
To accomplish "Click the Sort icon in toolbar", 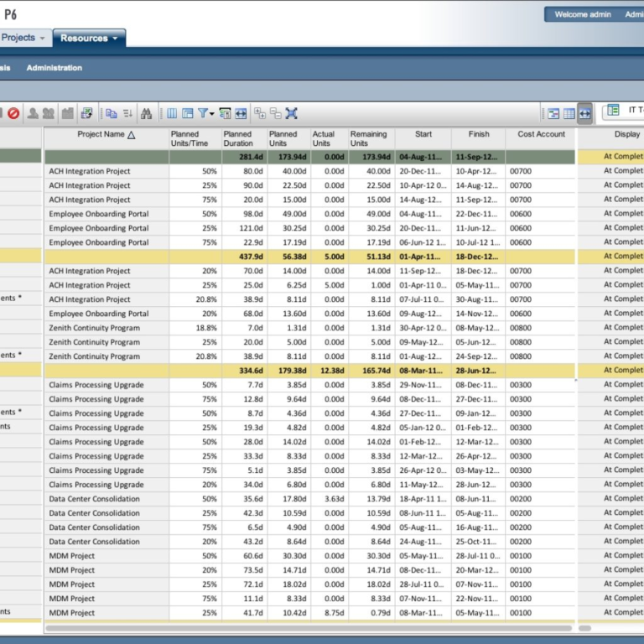I will pos(128,113).
